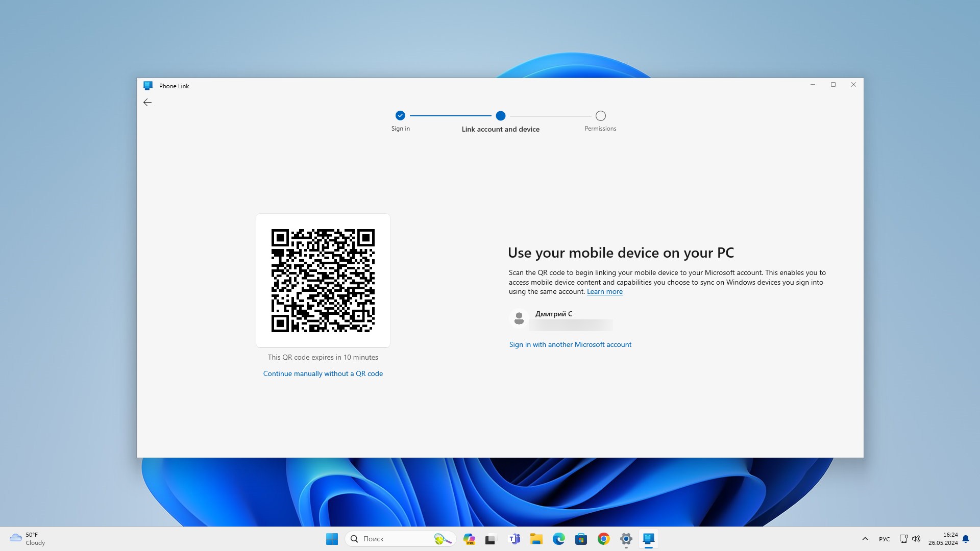Image resolution: width=980 pixels, height=551 pixels.
Task: Click the back navigation arrow
Action: (x=148, y=102)
